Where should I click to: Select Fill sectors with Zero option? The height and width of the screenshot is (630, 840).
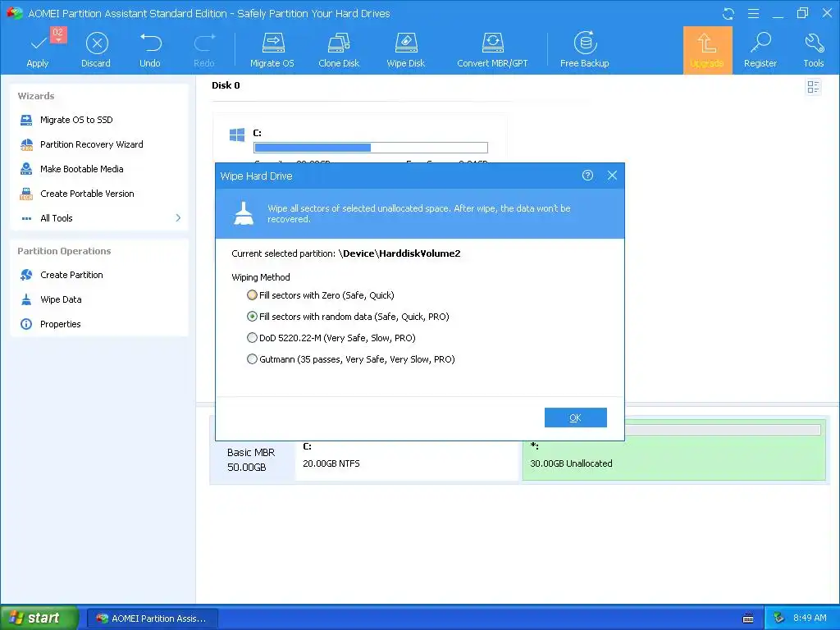click(x=321, y=295)
